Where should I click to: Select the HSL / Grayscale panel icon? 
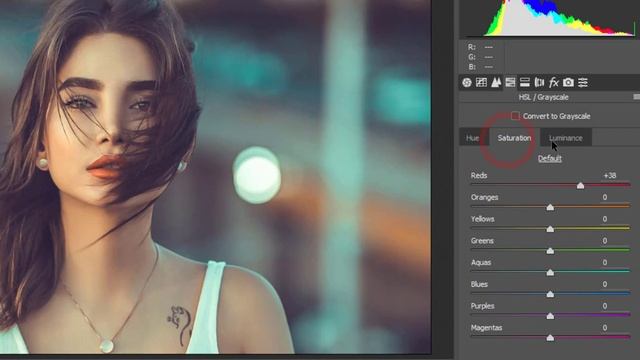(510, 82)
